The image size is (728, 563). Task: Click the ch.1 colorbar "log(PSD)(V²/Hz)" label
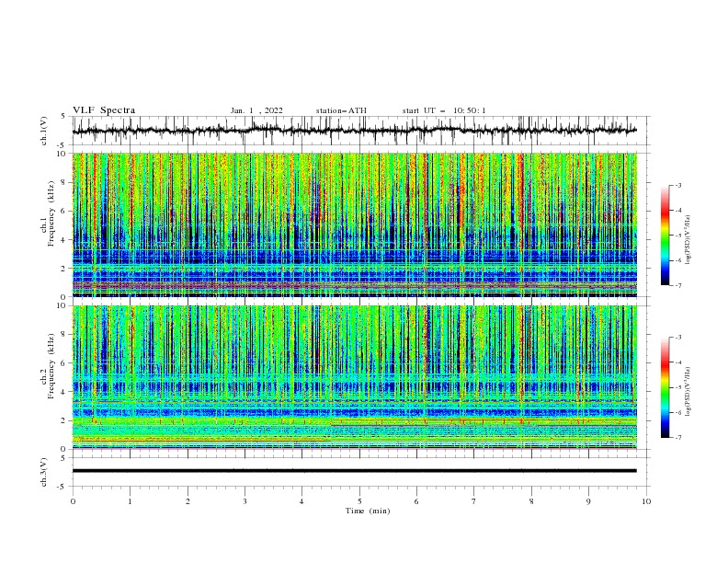click(688, 240)
